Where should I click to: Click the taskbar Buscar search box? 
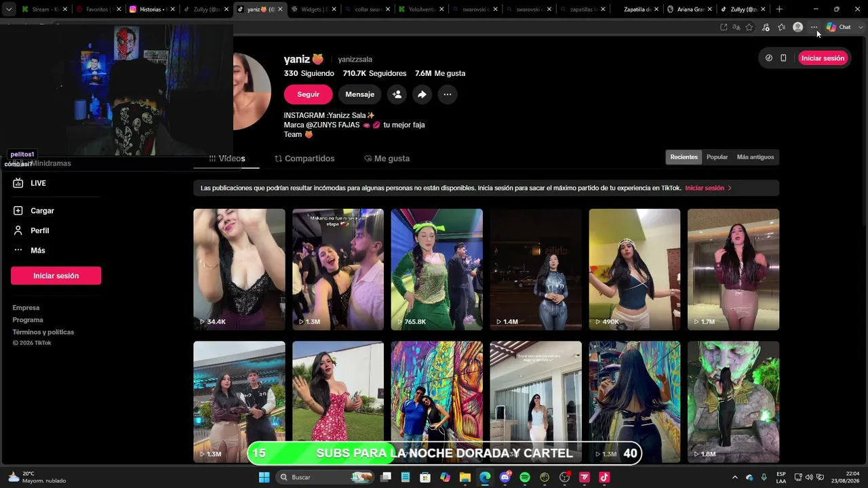[326, 477]
